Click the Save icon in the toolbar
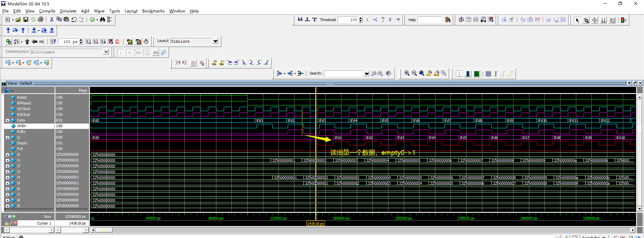This screenshot has height=238, width=644. coord(26,20)
